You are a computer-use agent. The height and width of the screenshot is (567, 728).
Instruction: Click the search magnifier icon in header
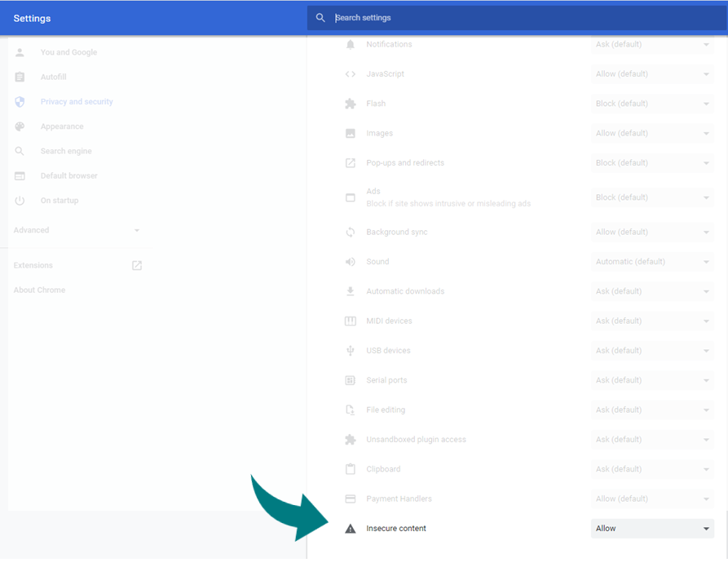(320, 18)
